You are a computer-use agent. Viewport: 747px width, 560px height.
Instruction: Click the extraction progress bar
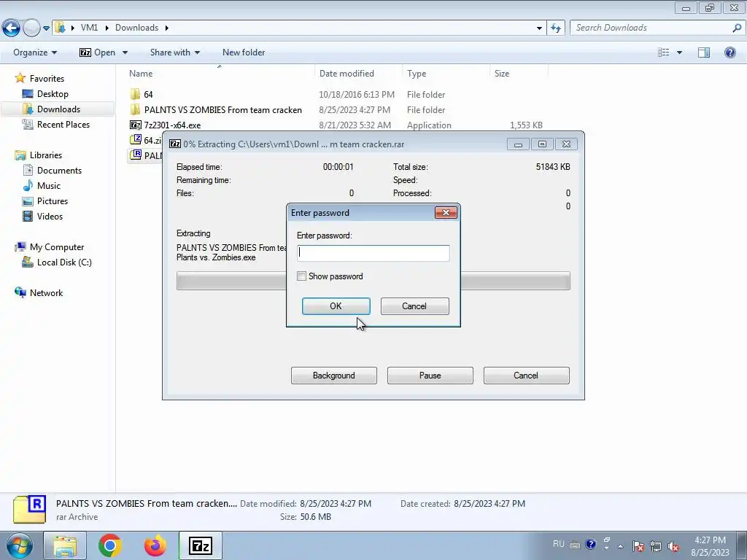click(x=373, y=281)
